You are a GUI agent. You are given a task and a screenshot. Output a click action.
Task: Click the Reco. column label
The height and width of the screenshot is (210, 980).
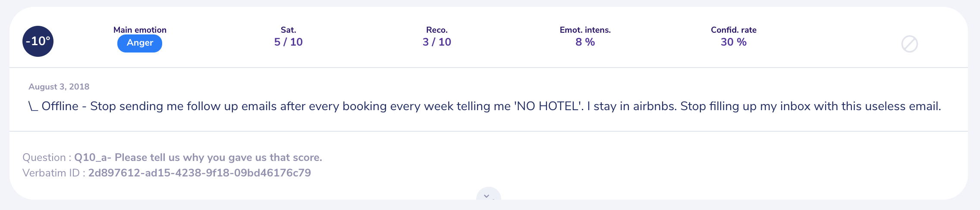pyautogui.click(x=437, y=30)
